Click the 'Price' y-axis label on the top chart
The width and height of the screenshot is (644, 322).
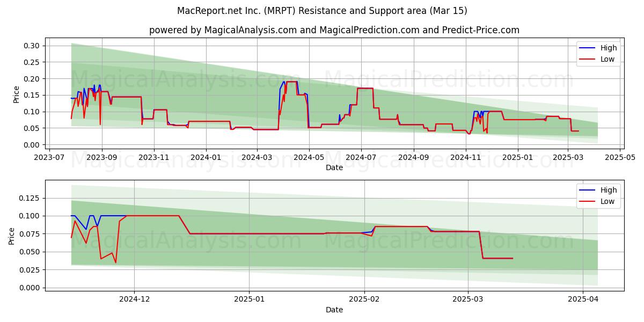tap(17, 94)
